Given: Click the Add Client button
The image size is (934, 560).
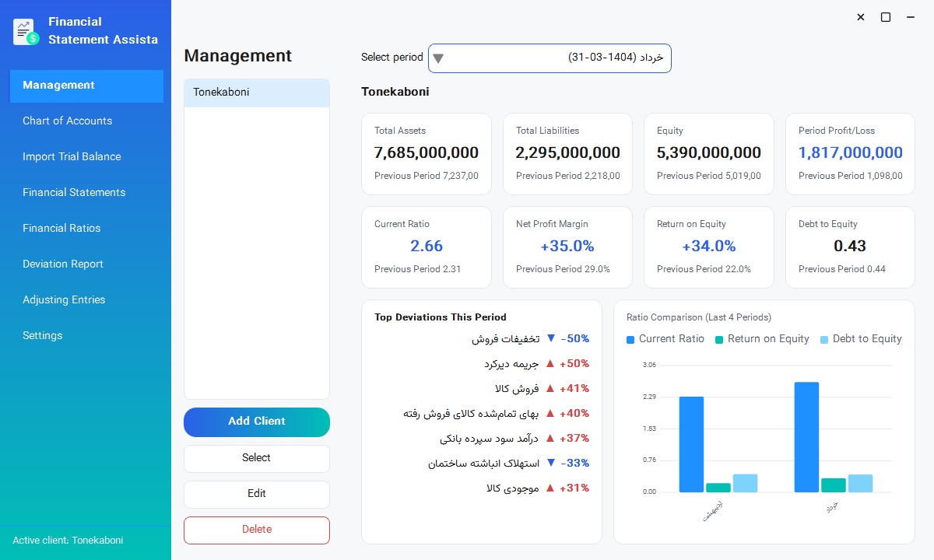Looking at the screenshot, I should [x=257, y=422].
